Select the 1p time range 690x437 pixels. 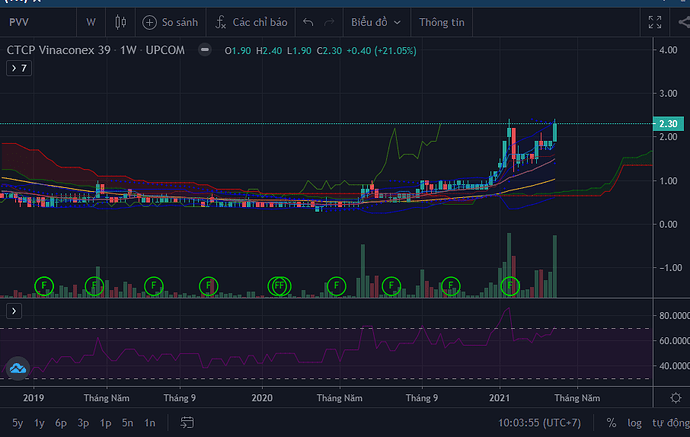(105, 423)
